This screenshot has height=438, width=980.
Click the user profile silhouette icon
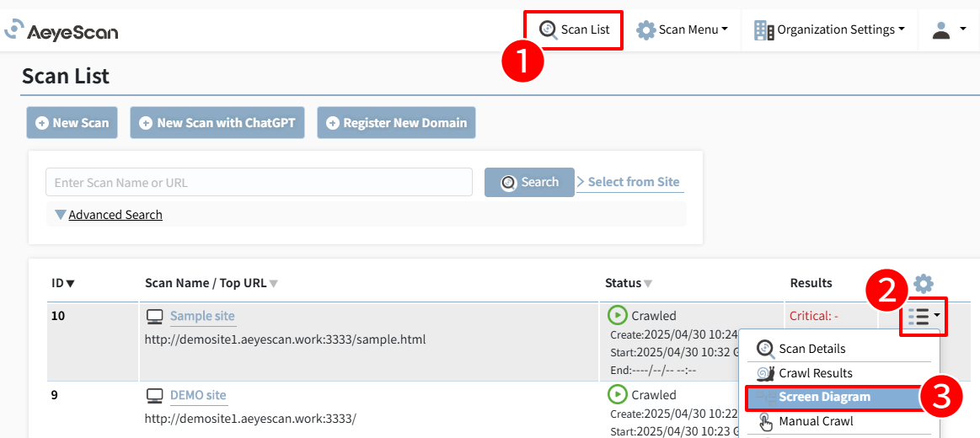pos(941,29)
